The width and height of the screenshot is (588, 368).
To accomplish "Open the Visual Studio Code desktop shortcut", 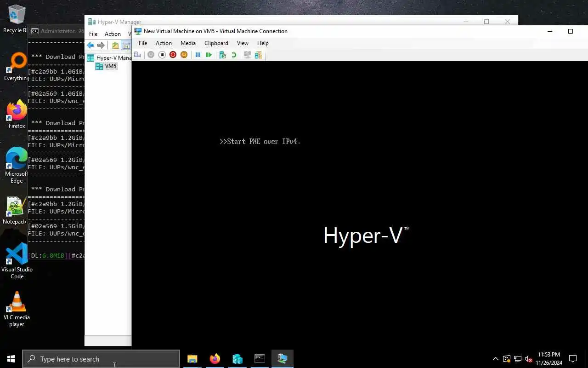I will click(x=17, y=261).
